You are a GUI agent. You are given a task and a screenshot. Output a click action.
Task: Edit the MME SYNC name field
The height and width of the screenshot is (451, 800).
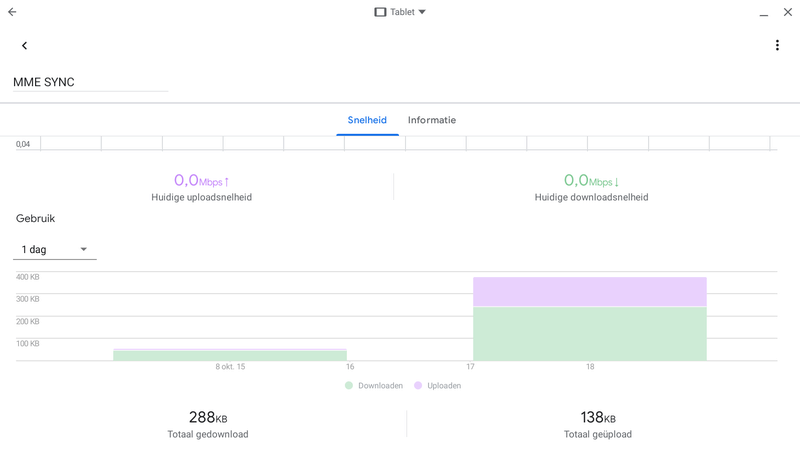[x=90, y=82]
